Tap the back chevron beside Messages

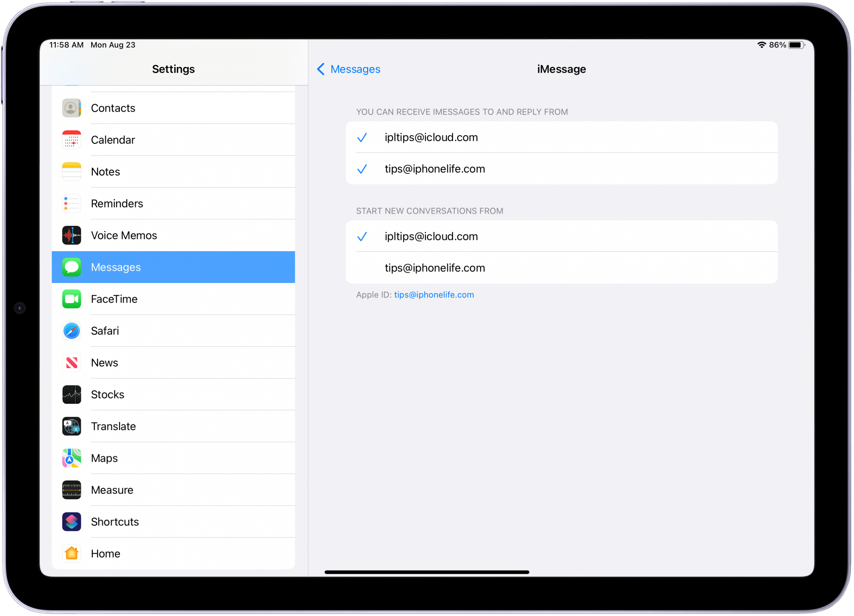(321, 69)
